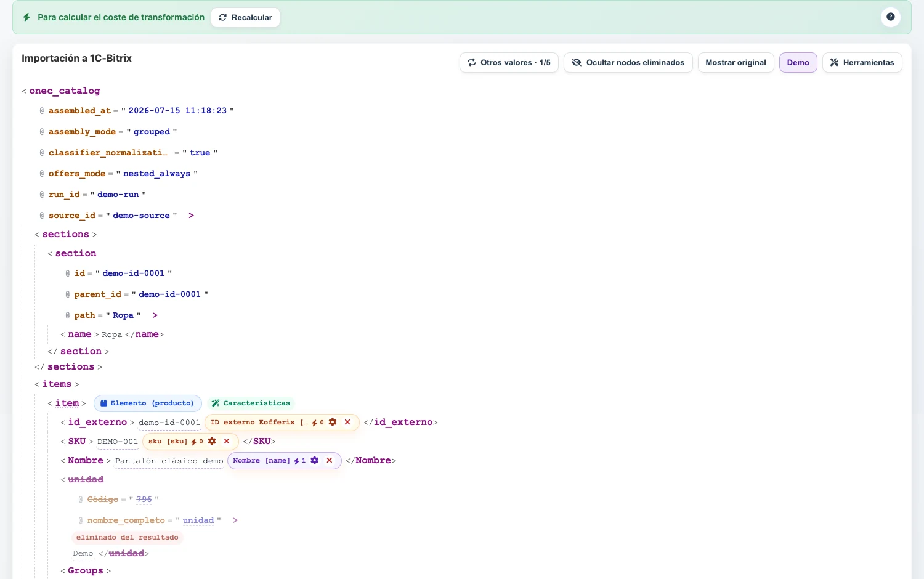Click the help question mark icon
Image resolution: width=924 pixels, height=579 pixels.
pos(890,17)
